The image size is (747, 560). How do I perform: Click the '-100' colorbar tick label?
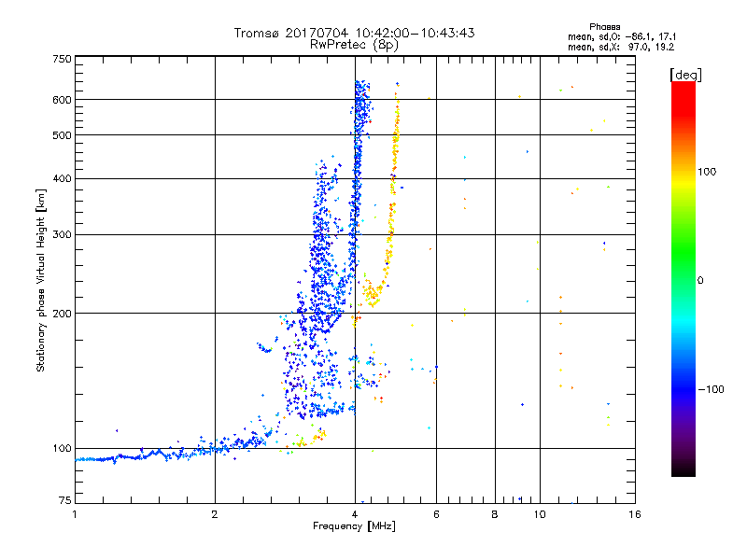[x=711, y=389]
